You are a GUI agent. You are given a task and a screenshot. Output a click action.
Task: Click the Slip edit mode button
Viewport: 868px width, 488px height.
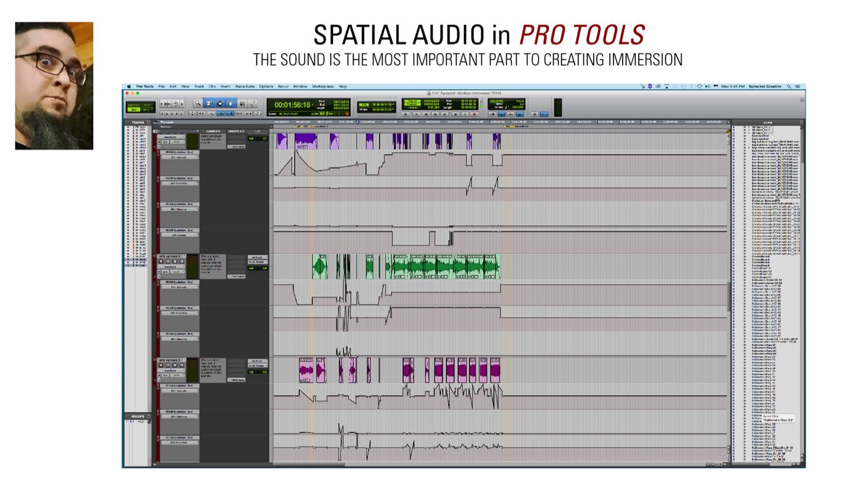[x=134, y=109]
